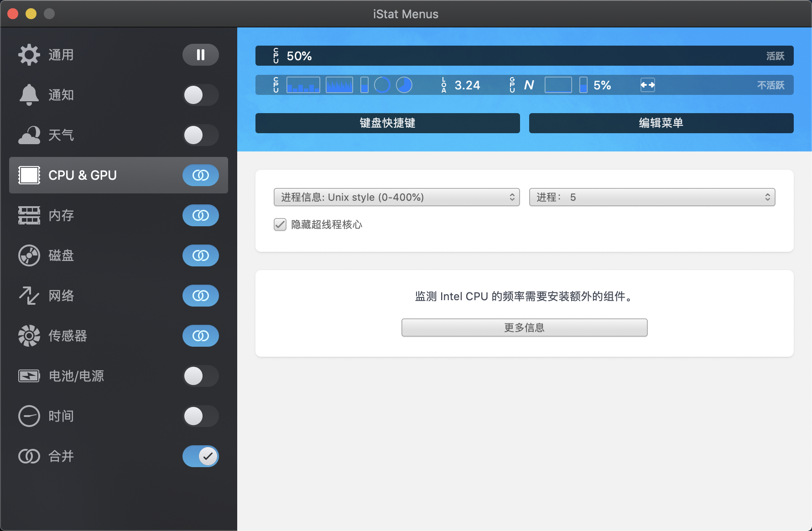Click the 键盘快捷键 button

pyautogui.click(x=387, y=123)
